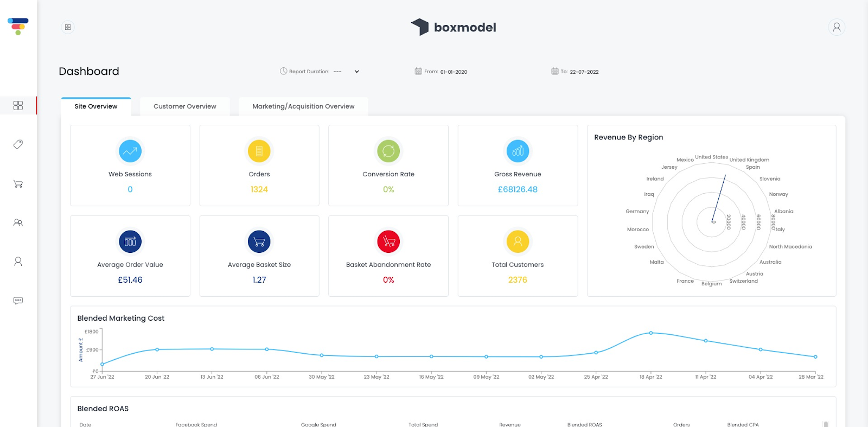Click the Average Basket Size cart icon

[x=259, y=241]
